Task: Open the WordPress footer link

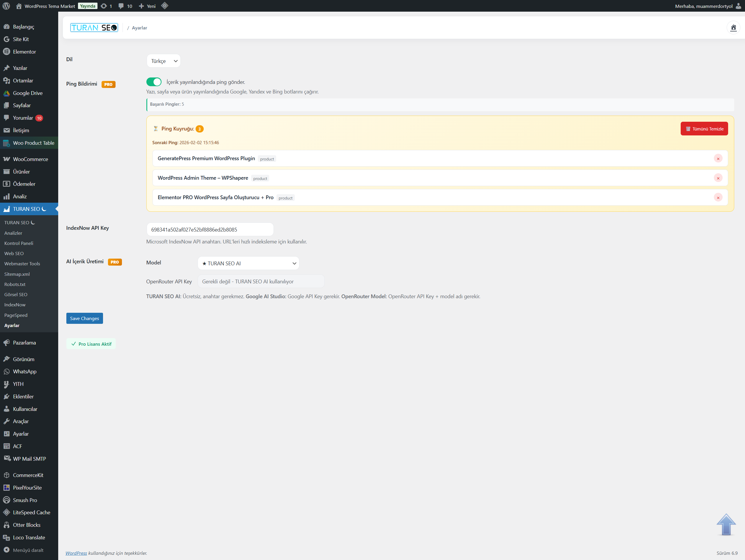Action: pyautogui.click(x=76, y=553)
